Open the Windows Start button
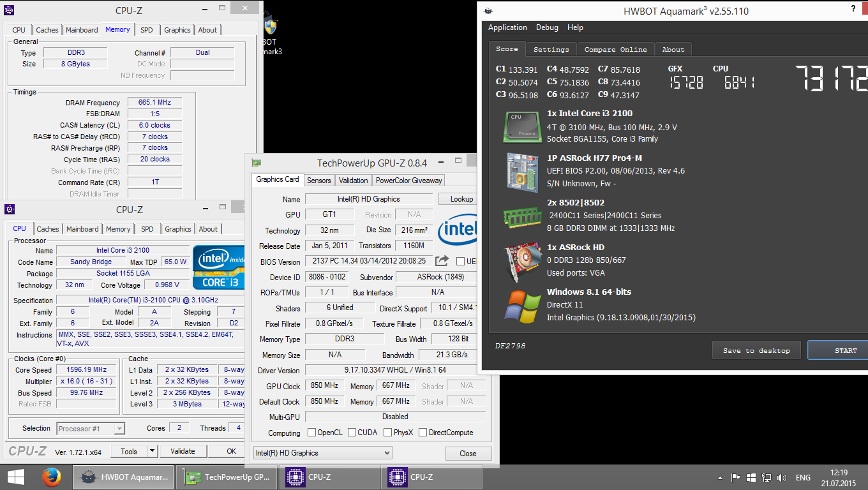868x490 pixels. click(15, 477)
